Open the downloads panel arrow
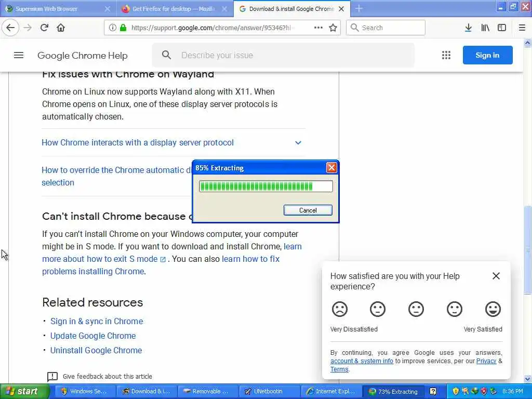Viewport: 532px width, 399px height. click(x=468, y=28)
